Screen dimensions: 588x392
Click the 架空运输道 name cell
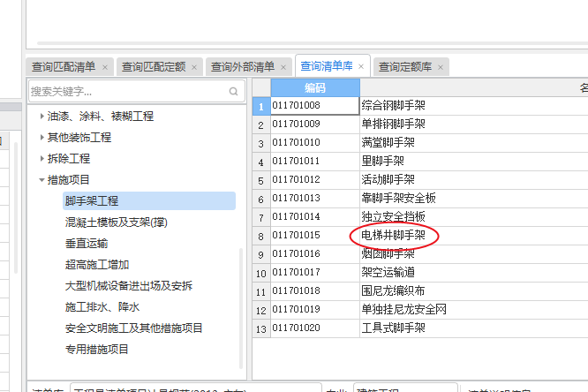click(474, 272)
